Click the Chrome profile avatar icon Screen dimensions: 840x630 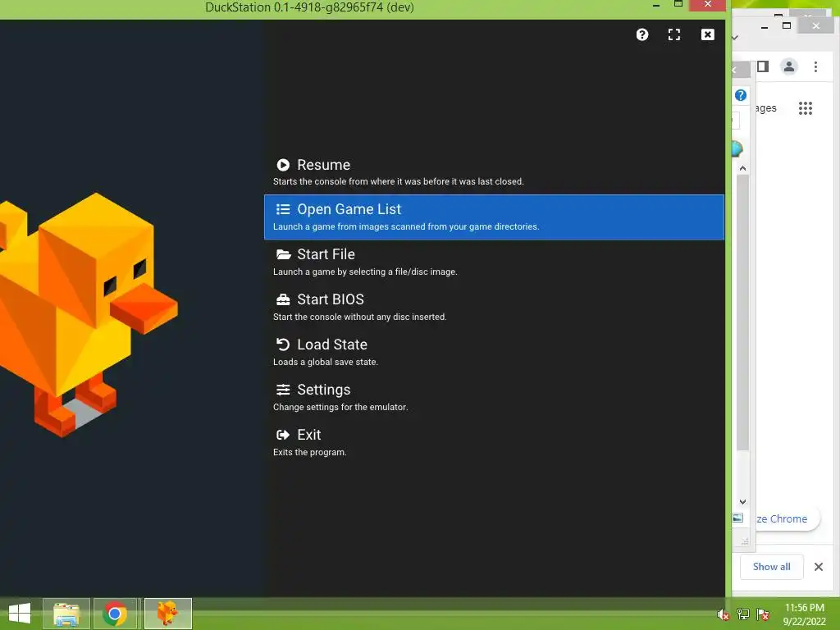click(788, 66)
